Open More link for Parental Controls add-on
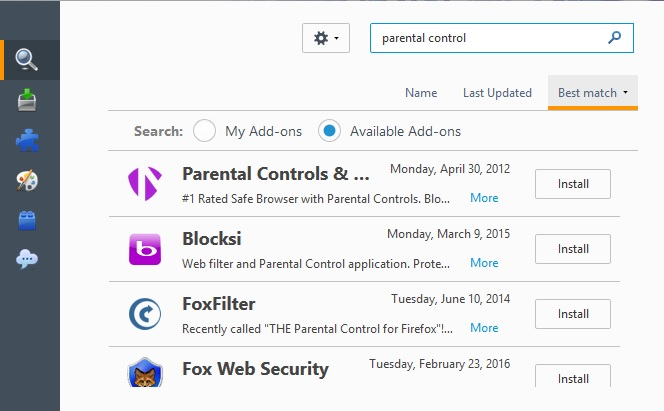 pyautogui.click(x=484, y=198)
